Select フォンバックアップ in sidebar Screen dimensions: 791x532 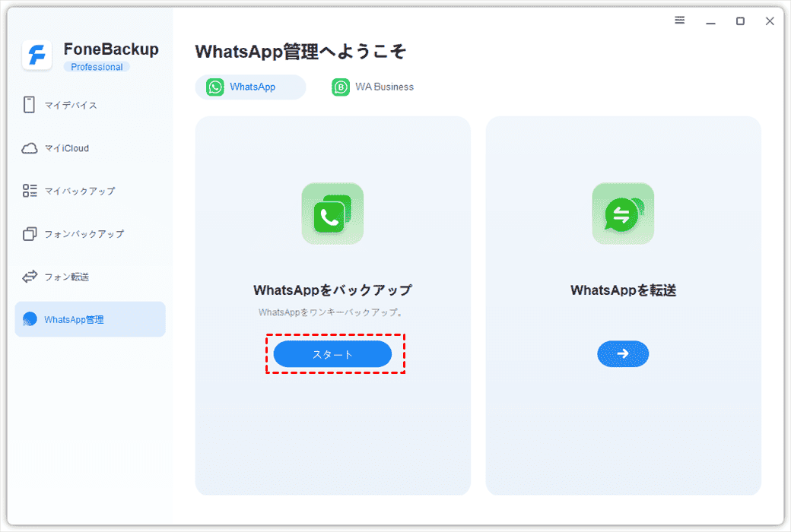pyautogui.click(x=90, y=234)
